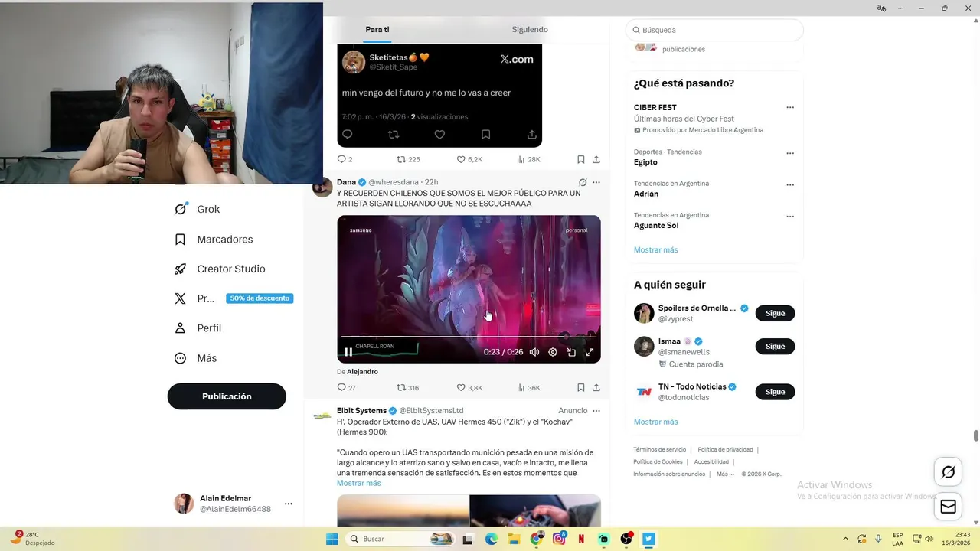Open Dana's profile avatar
This screenshot has width=980, height=551.
(x=322, y=187)
